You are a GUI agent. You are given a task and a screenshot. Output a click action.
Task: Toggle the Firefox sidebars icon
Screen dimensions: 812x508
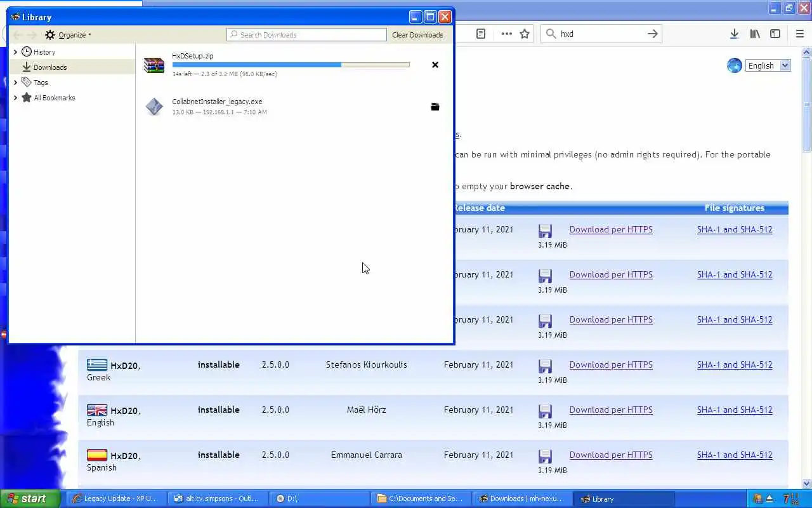pyautogui.click(x=775, y=34)
